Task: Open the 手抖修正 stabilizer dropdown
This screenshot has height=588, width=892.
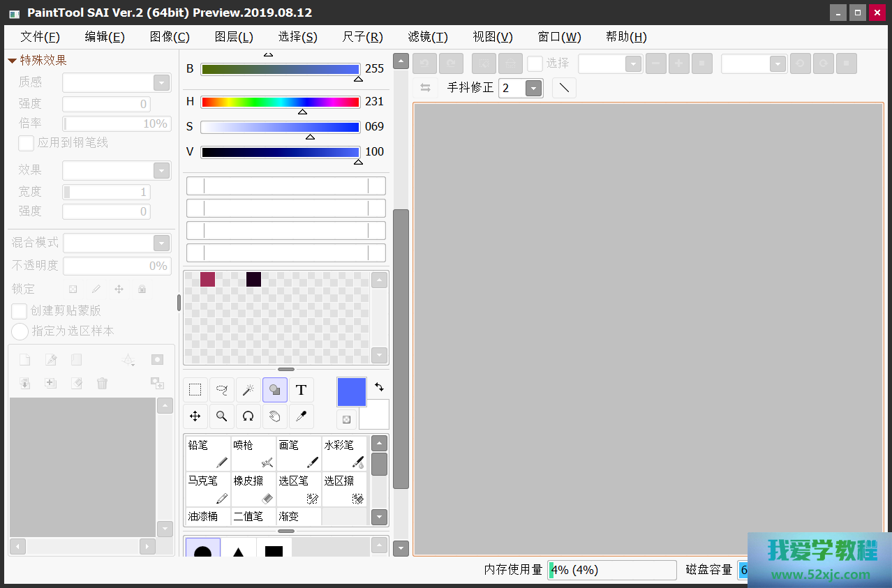Action: click(x=533, y=88)
